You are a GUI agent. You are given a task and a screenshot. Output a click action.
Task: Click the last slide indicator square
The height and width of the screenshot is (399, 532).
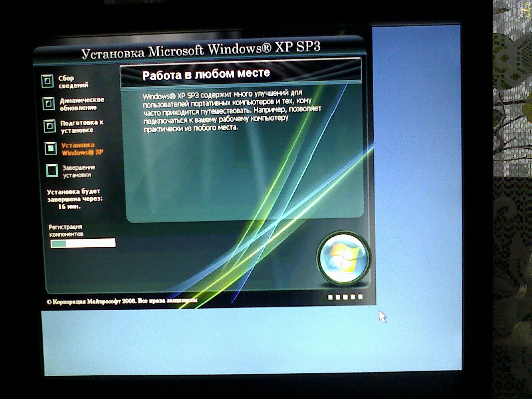click(x=360, y=297)
